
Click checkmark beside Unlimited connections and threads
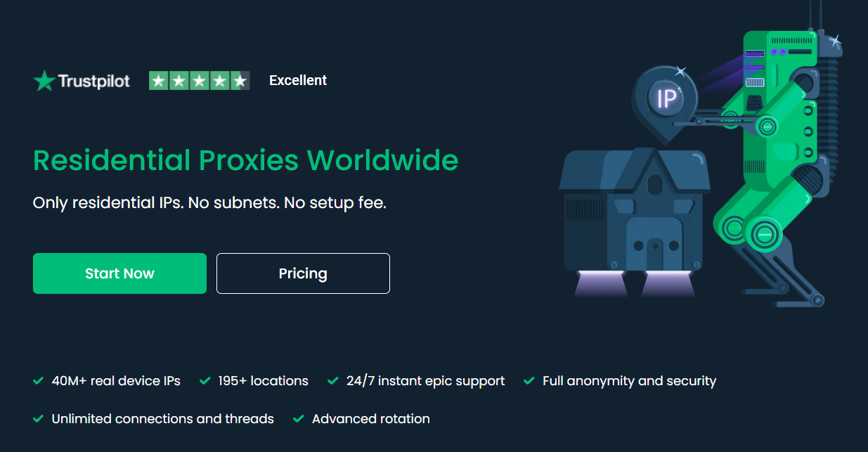tap(39, 419)
